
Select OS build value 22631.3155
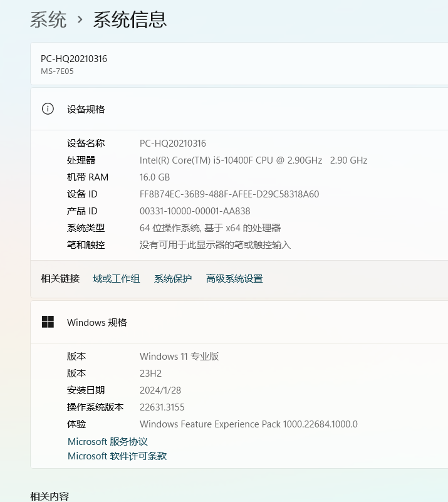(x=162, y=407)
